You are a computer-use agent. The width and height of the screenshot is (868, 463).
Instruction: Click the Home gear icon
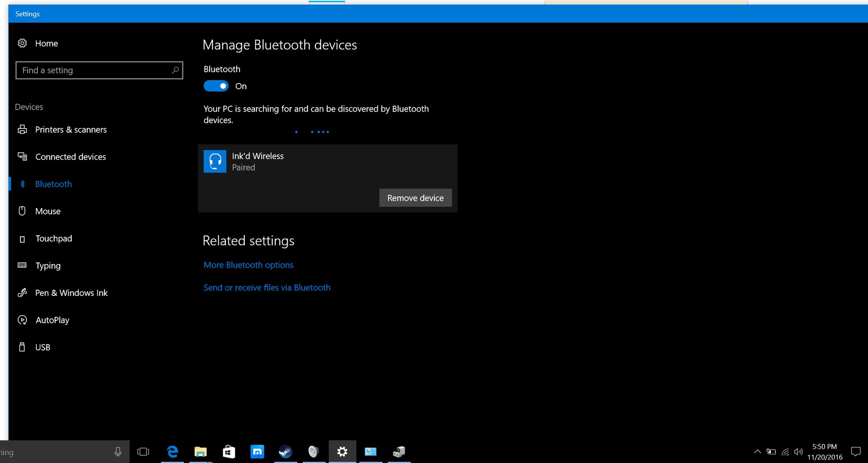[22, 43]
